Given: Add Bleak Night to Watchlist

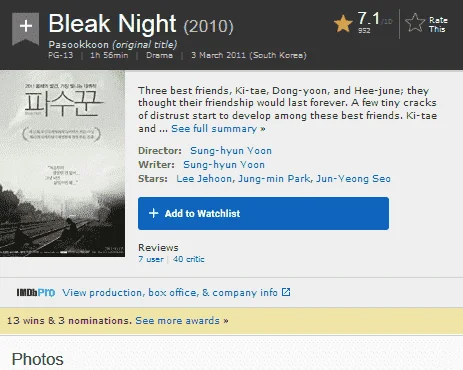Looking at the screenshot, I should click(x=263, y=213).
